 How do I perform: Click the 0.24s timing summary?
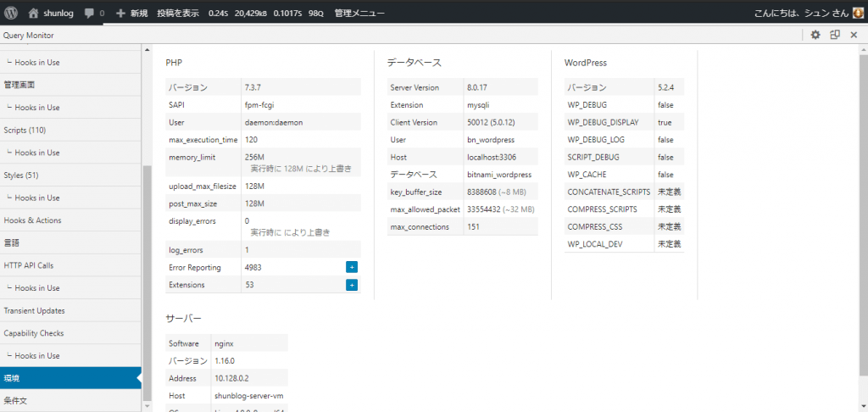click(x=219, y=14)
